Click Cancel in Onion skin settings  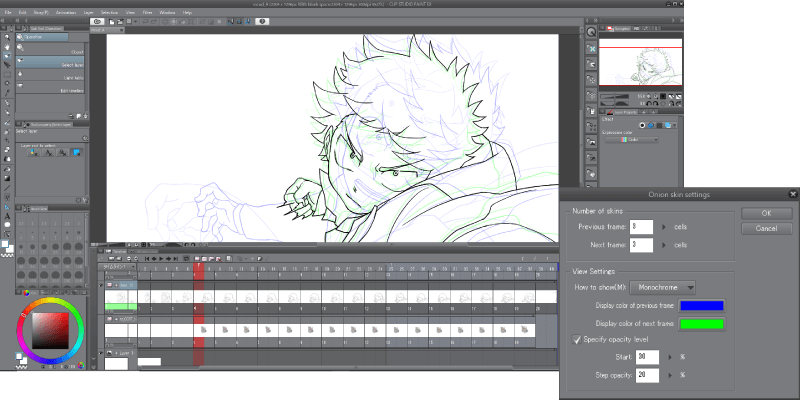pyautogui.click(x=766, y=228)
